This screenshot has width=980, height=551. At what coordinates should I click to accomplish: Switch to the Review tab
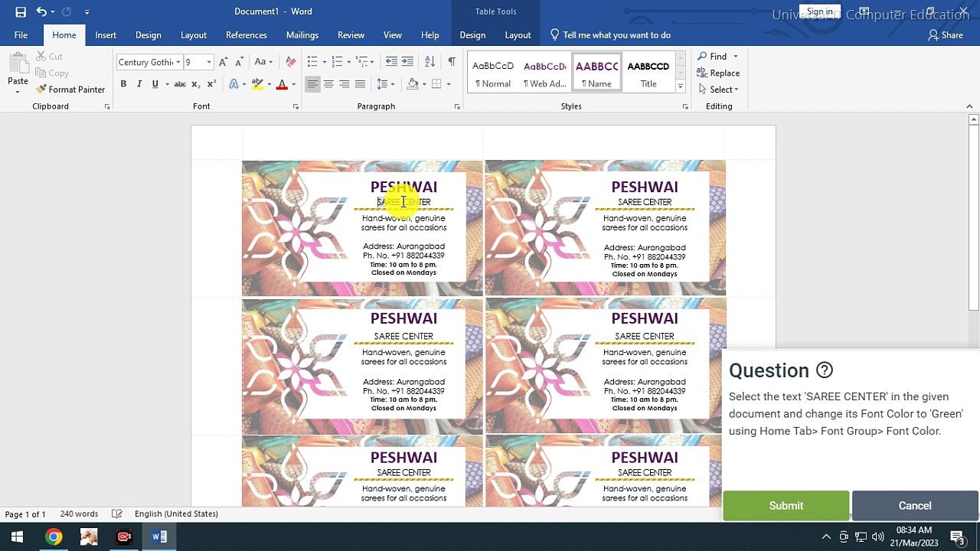click(351, 34)
